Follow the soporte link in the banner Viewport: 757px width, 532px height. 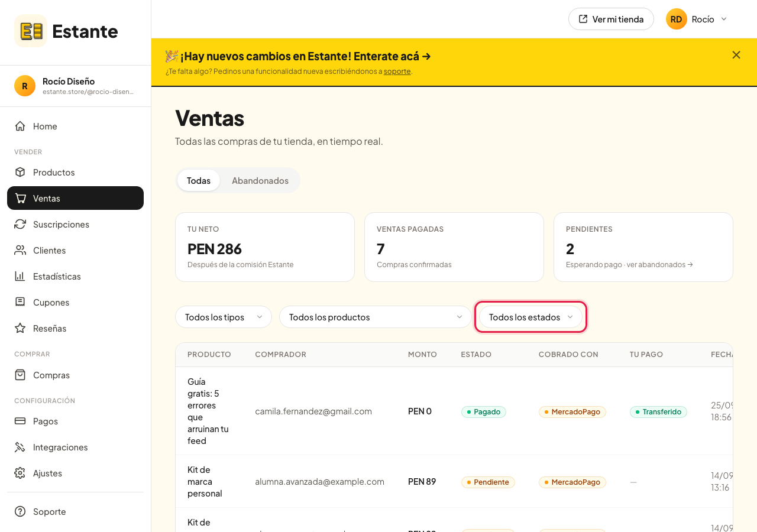[x=397, y=72]
